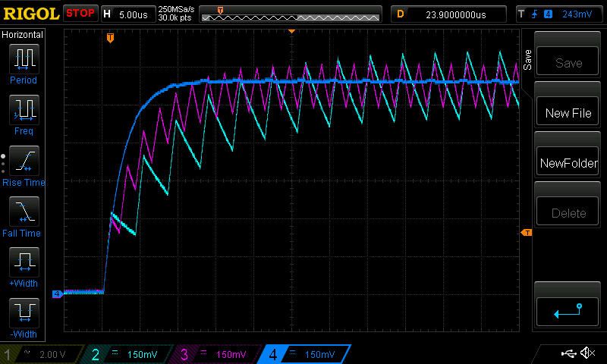Screen dimensions: 607x364
Task: Select channel 2 tab in cyan
Action: tap(127, 354)
